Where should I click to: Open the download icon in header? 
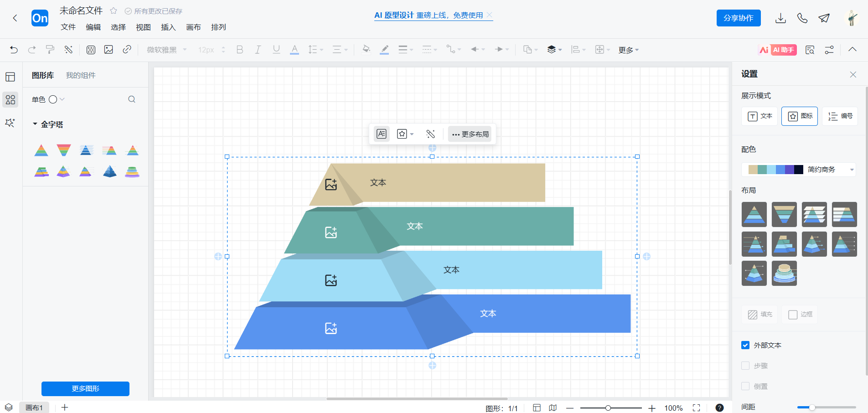[780, 18]
